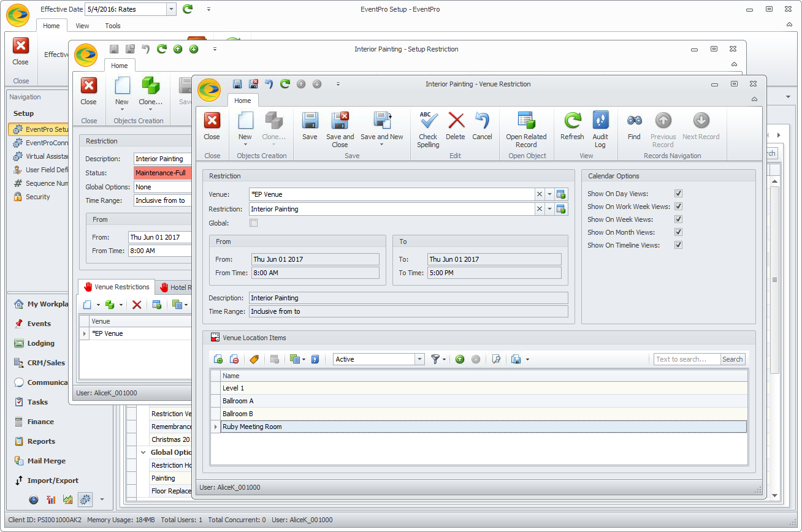This screenshot has width=802, height=532.
Task: Open Lodging in the navigation pane
Action: coord(41,343)
